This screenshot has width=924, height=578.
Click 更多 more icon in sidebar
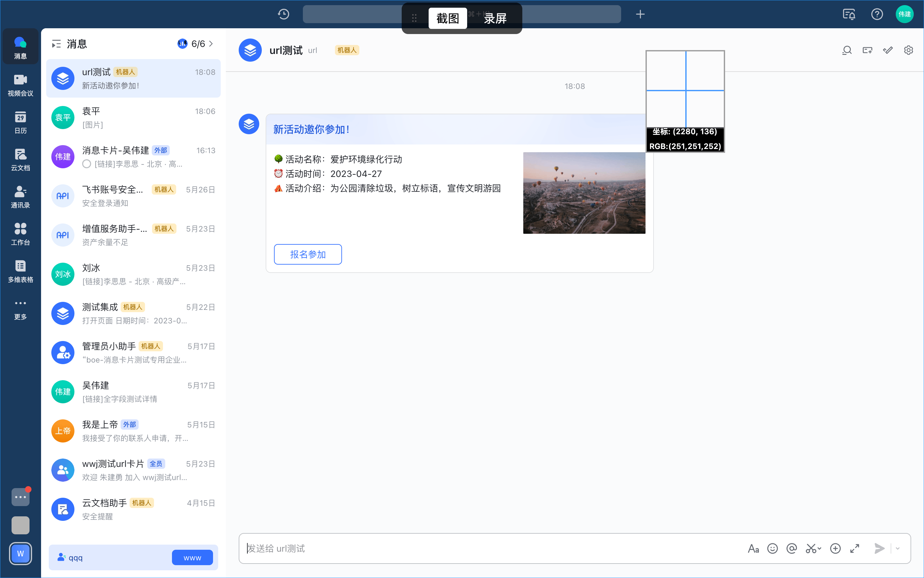click(x=20, y=309)
